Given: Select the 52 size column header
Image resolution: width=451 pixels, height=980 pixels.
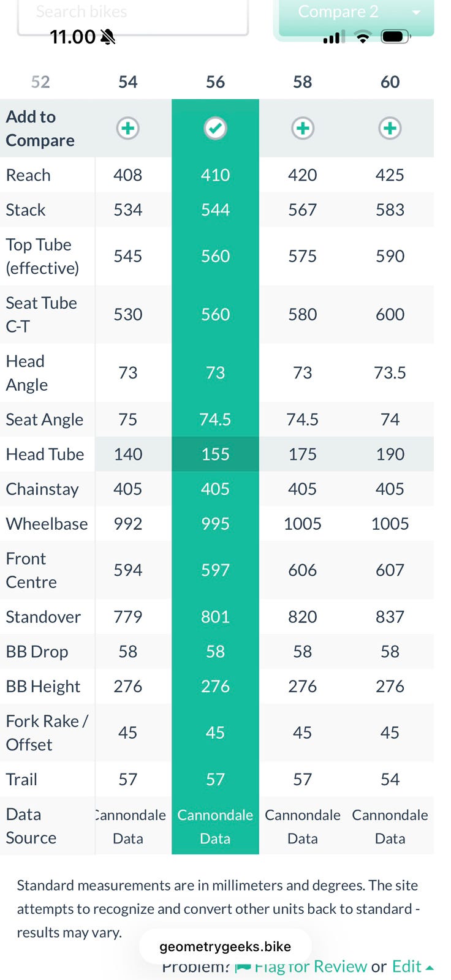Looking at the screenshot, I should (x=40, y=82).
